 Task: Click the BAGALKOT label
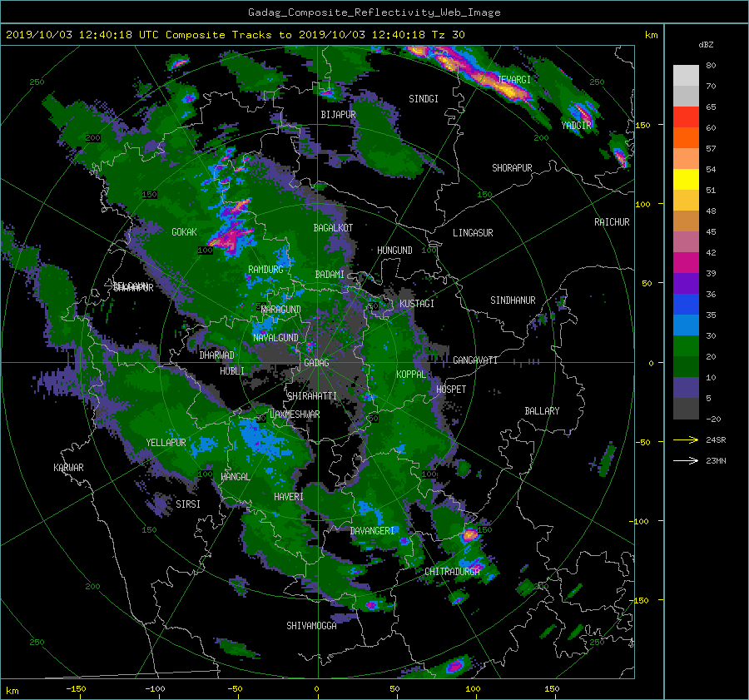[x=333, y=228]
